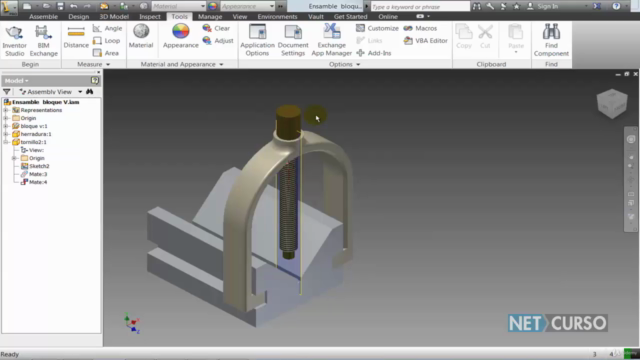This screenshot has width=640, height=360.
Task: Expand the bloque v:1 node
Action: coord(6,126)
